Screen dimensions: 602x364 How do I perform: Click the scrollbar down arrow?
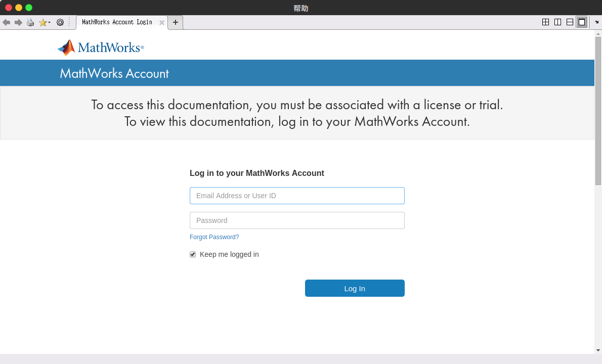pyautogui.click(x=598, y=350)
